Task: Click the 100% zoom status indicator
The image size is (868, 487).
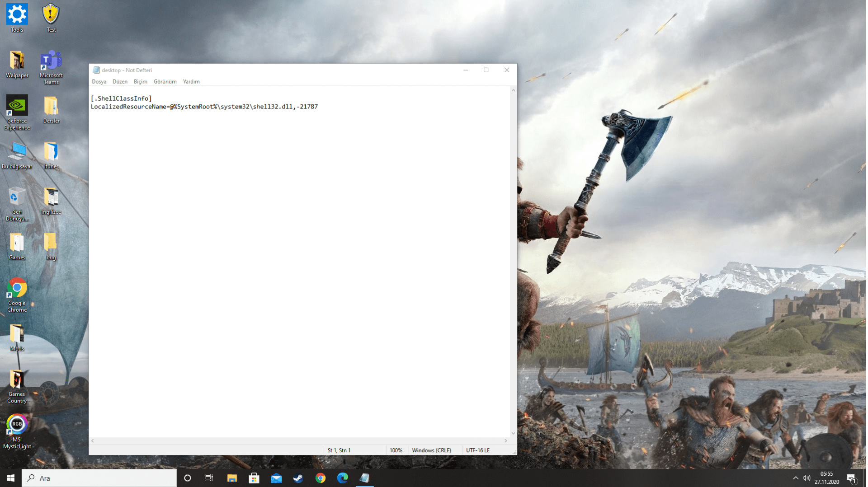Action: 396,450
